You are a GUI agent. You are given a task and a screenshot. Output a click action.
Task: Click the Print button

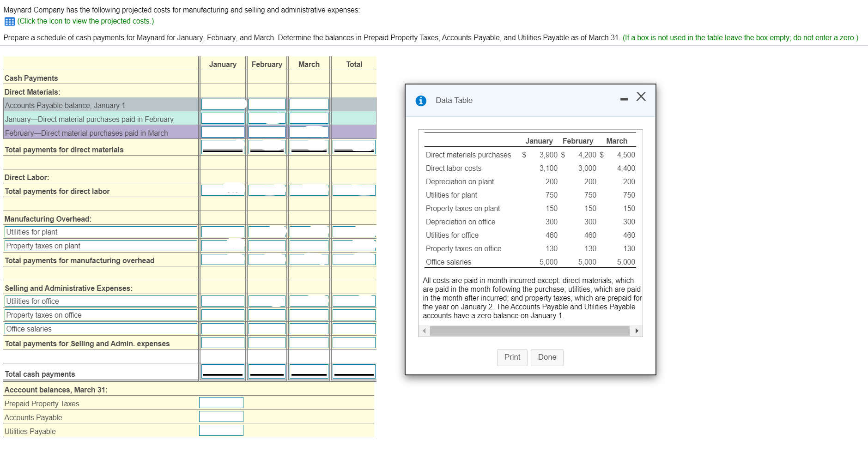[512, 357]
